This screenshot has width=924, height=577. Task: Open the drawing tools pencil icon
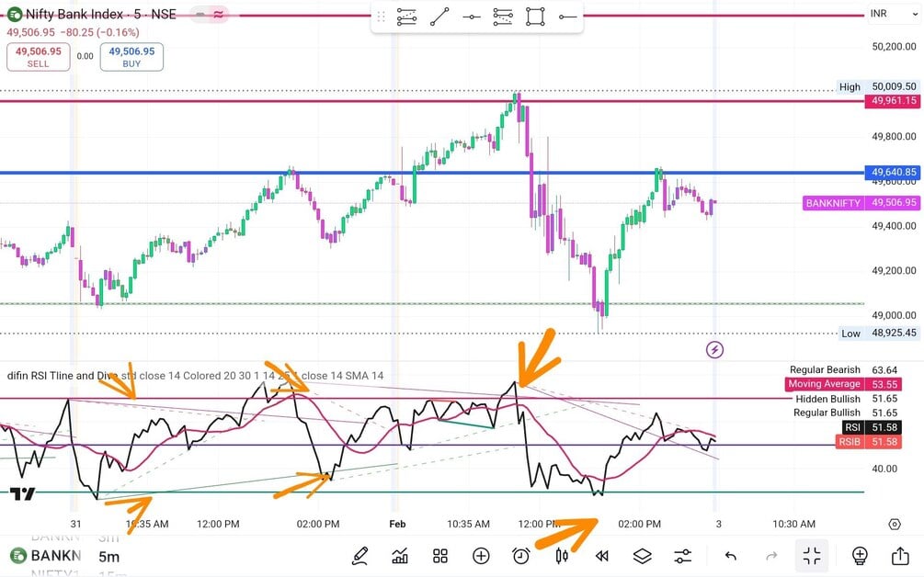360,556
